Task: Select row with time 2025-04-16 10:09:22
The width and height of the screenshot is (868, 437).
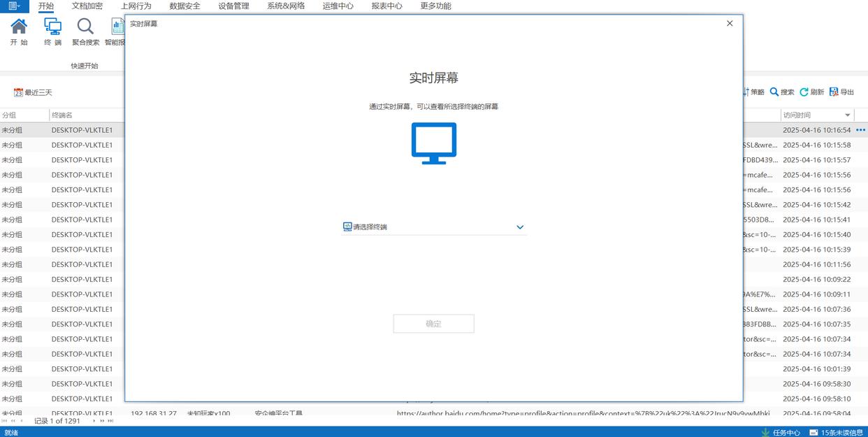Action: coord(816,280)
